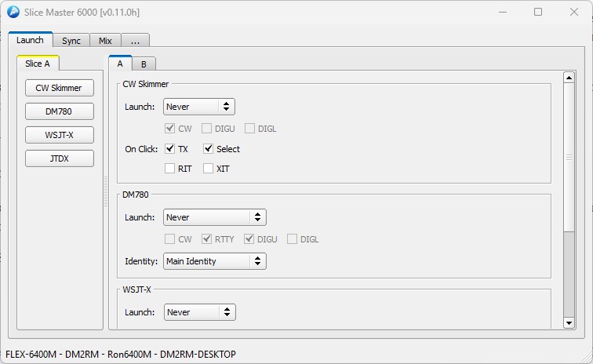Click the JTDX launch button

tap(60, 158)
